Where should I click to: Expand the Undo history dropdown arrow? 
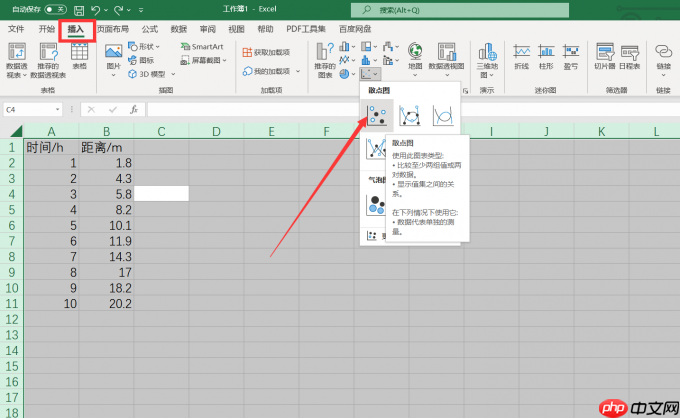click(105, 10)
